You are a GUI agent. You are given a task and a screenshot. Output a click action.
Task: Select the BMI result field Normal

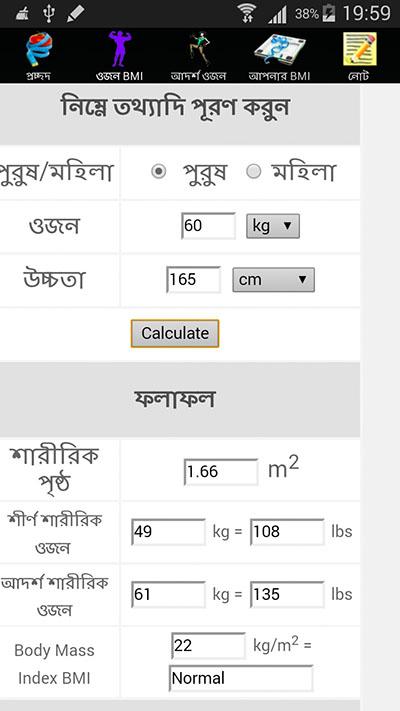point(241,678)
